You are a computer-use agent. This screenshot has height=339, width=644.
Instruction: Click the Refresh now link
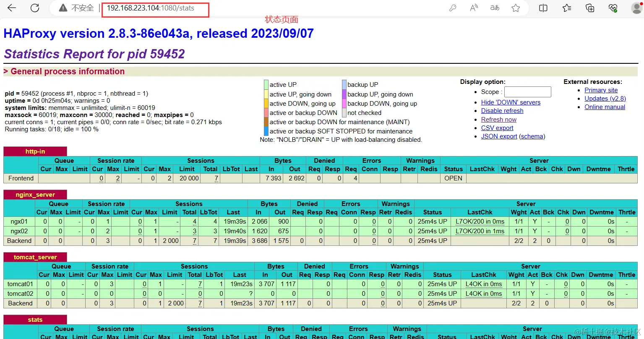(x=499, y=120)
